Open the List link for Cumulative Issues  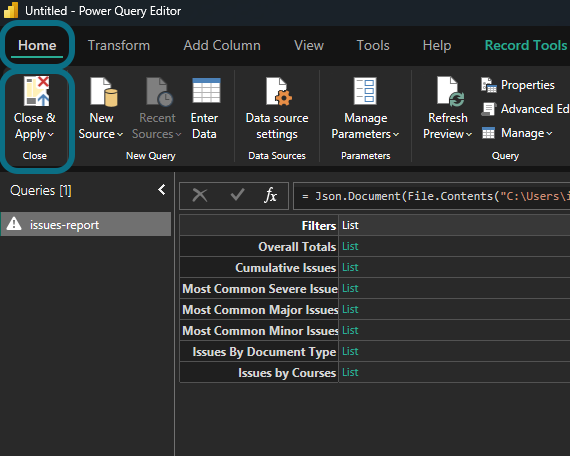click(x=350, y=267)
